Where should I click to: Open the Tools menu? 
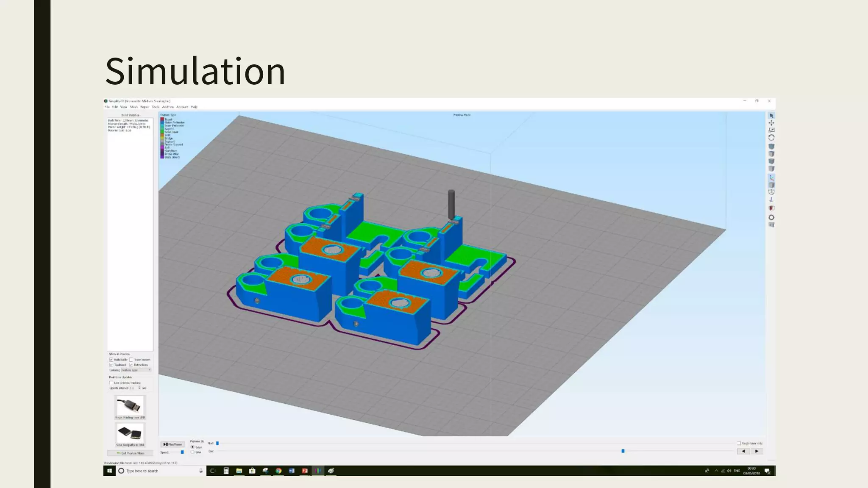pyautogui.click(x=156, y=107)
